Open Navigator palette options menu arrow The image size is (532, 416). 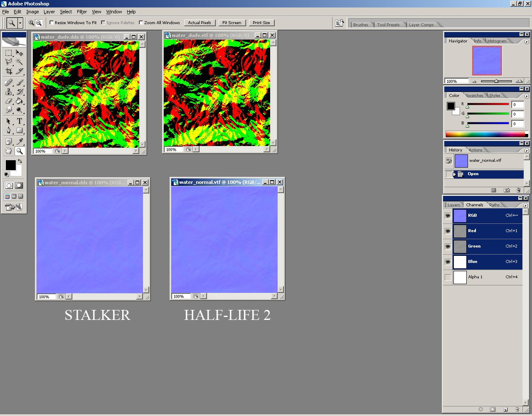[527, 42]
